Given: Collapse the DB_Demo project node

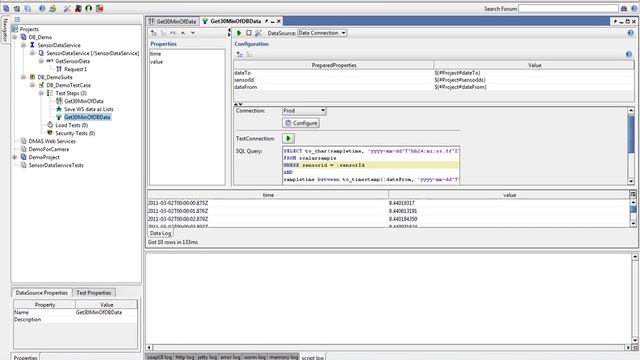Looking at the screenshot, I should pos(15,37).
